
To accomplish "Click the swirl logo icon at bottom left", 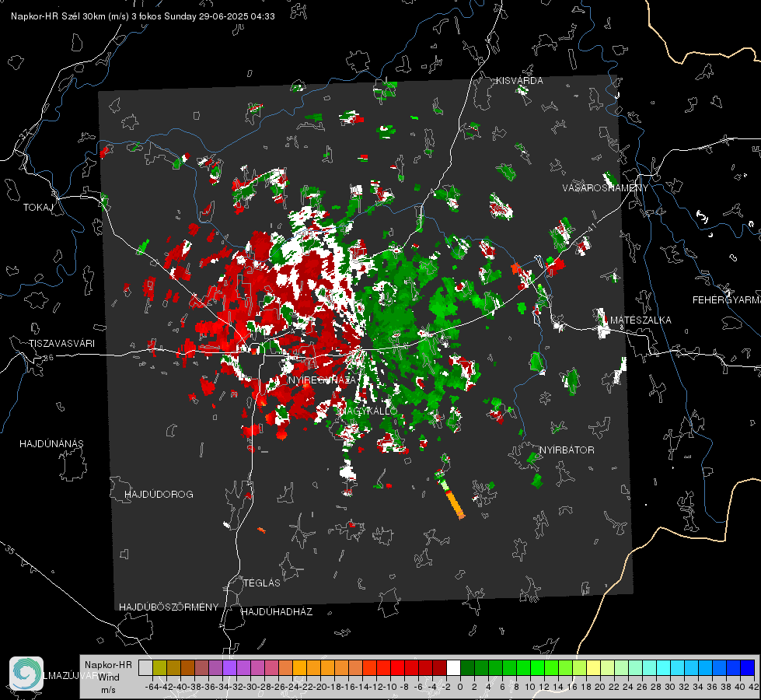I will [26, 674].
